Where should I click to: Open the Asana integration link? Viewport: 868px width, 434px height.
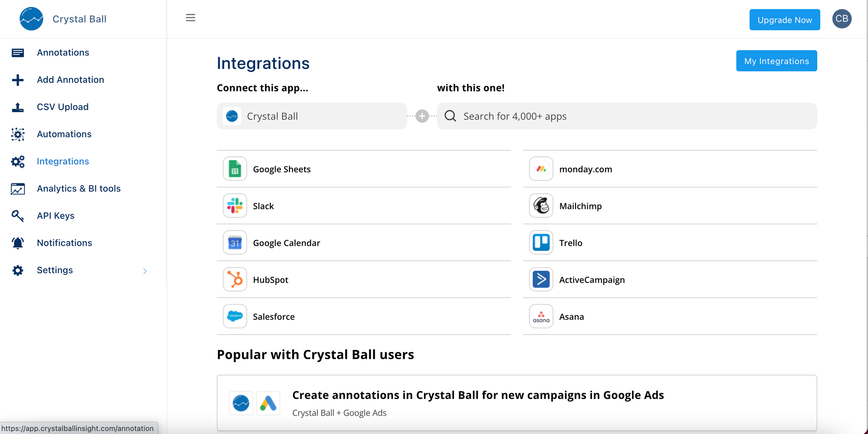point(670,316)
